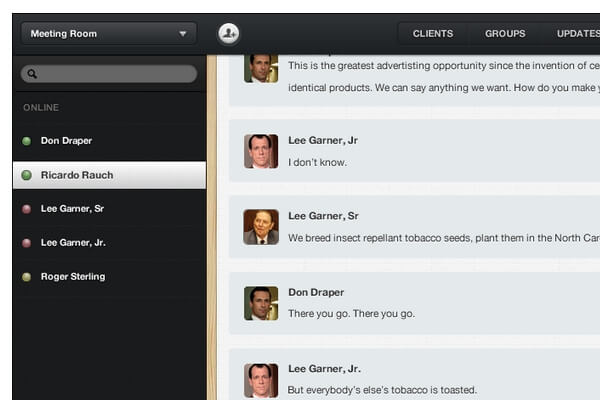The image size is (600, 400).
Task: Select Lee Garner, Jr. in the sidebar
Action: pos(73,243)
